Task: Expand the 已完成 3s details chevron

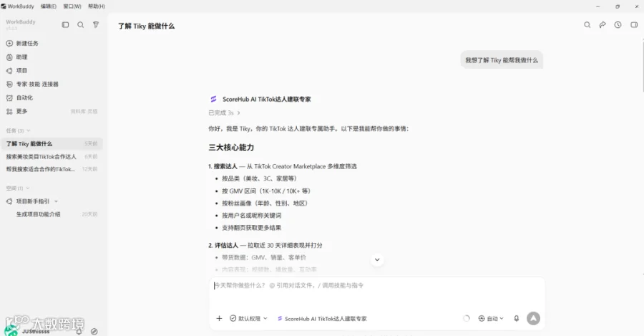Action: 238,112
